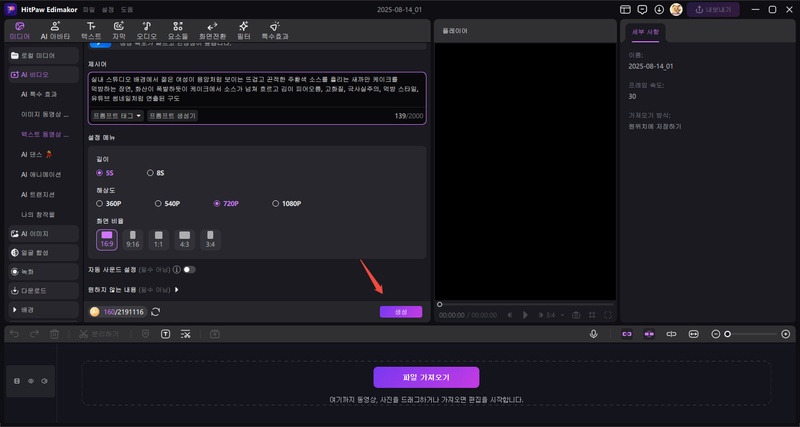Select AI 이미지 in sidebar
This screenshot has width=800, height=427.
[44, 234]
